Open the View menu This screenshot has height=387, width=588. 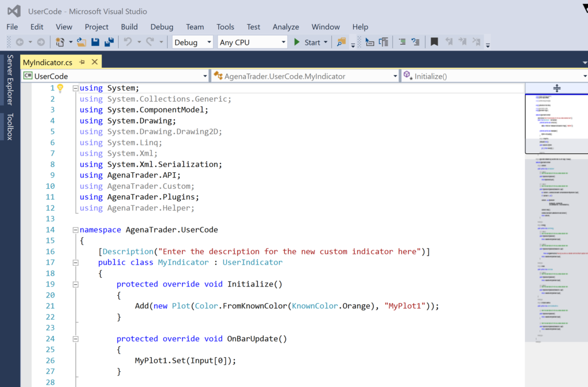(x=64, y=26)
